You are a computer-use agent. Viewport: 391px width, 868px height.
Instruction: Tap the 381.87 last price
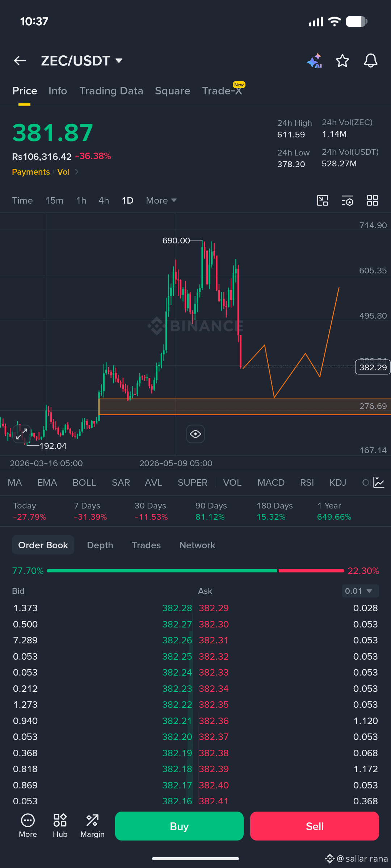click(53, 133)
